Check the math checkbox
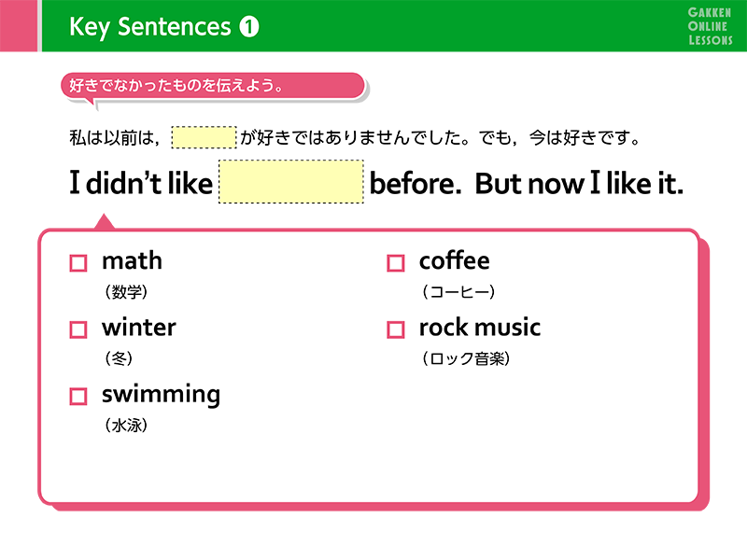747x560 pixels. (x=78, y=263)
